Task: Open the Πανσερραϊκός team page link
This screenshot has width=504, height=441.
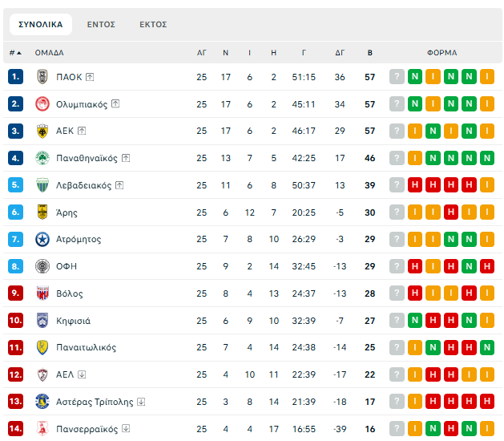Action: (x=87, y=429)
